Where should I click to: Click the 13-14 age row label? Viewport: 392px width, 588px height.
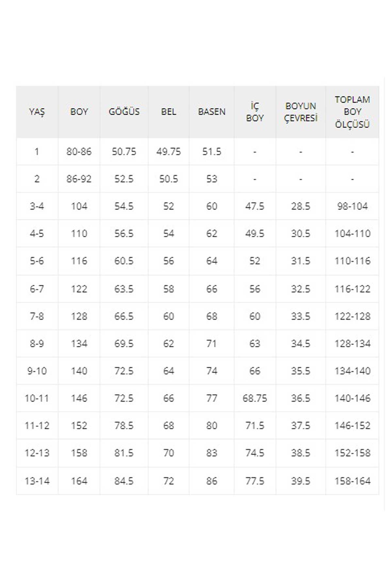point(37,481)
